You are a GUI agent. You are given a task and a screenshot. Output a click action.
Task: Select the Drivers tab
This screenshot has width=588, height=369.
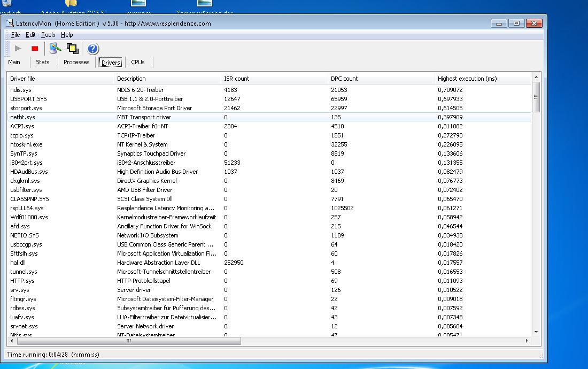111,62
